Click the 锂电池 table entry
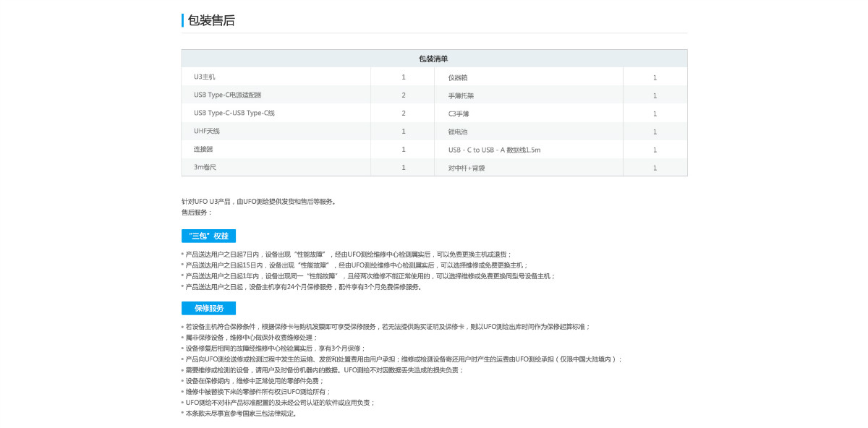Screen dimensions: 868x428 pyautogui.click(x=458, y=132)
